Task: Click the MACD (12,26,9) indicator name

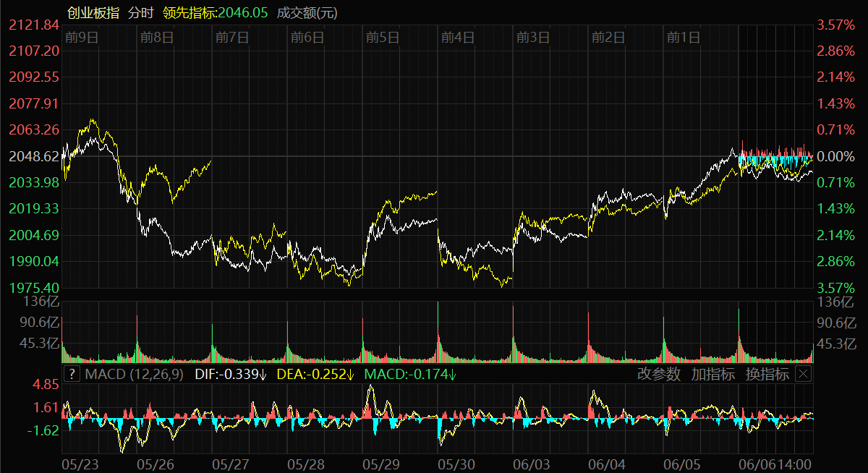Action: click(x=135, y=374)
